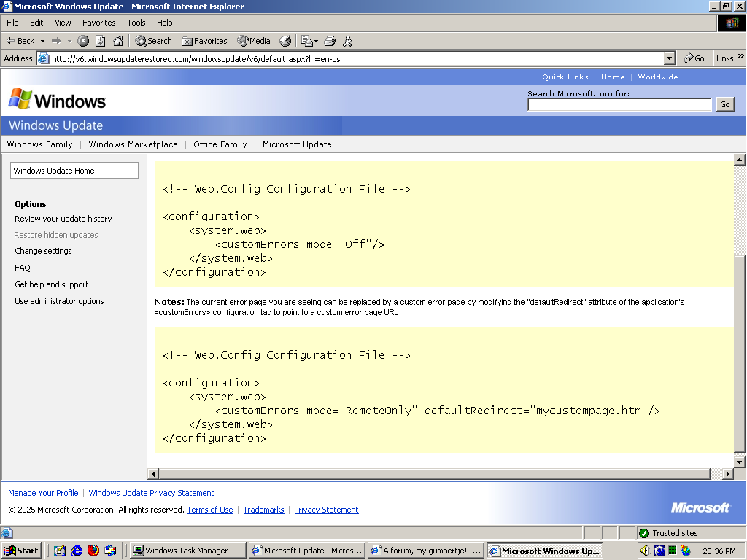Open the Media pane button
Screen dimensions: 747x560
253,41
